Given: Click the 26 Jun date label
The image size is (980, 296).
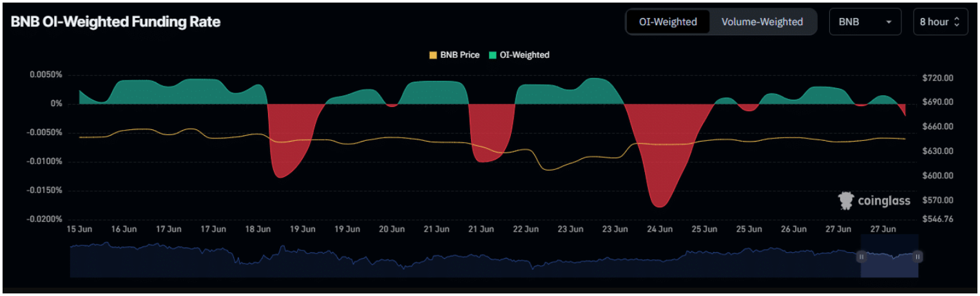Looking at the screenshot, I should tap(793, 229).
